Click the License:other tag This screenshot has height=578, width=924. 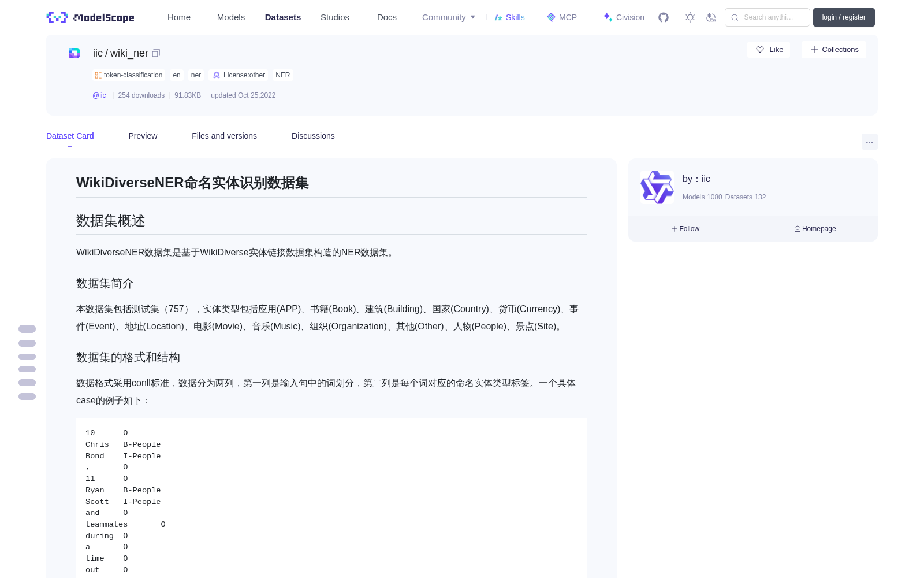pyautogui.click(x=239, y=75)
